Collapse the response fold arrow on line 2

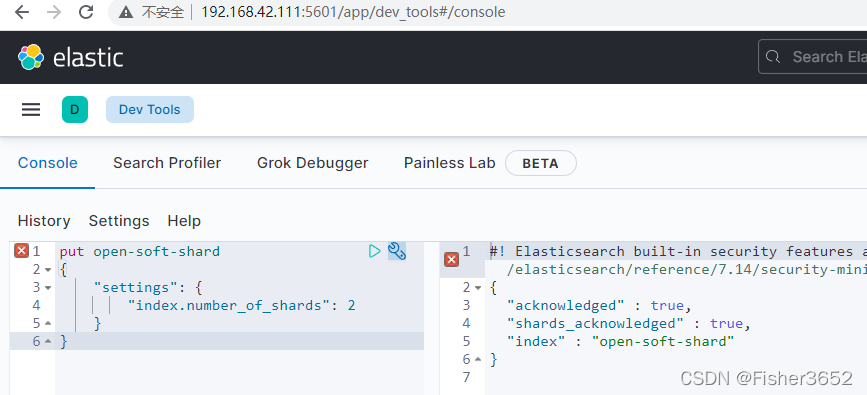pyautogui.click(x=478, y=288)
